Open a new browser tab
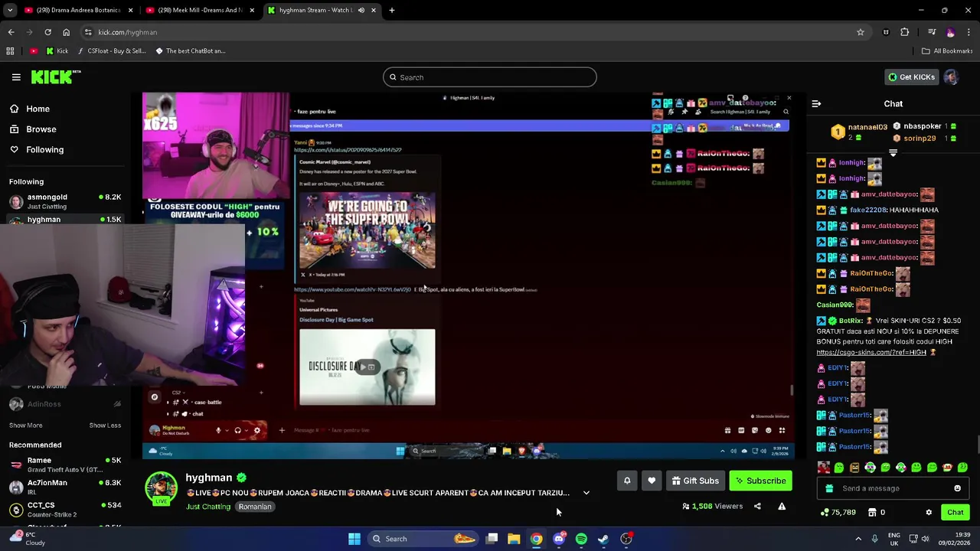This screenshot has height=551, width=980. pos(392,10)
